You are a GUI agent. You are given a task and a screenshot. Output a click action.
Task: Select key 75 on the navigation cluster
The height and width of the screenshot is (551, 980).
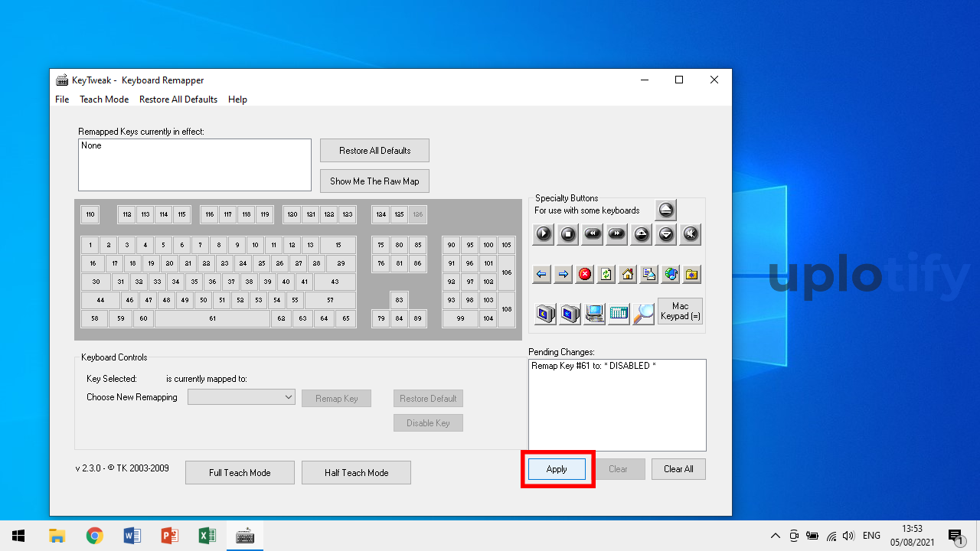tap(381, 245)
